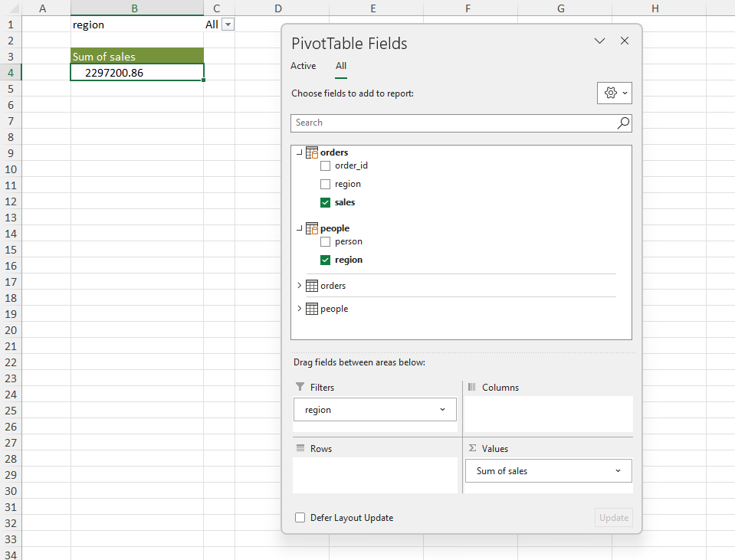Click the lower orders worksheet table icon
This screenshot has height=560, width=735.
312,286
